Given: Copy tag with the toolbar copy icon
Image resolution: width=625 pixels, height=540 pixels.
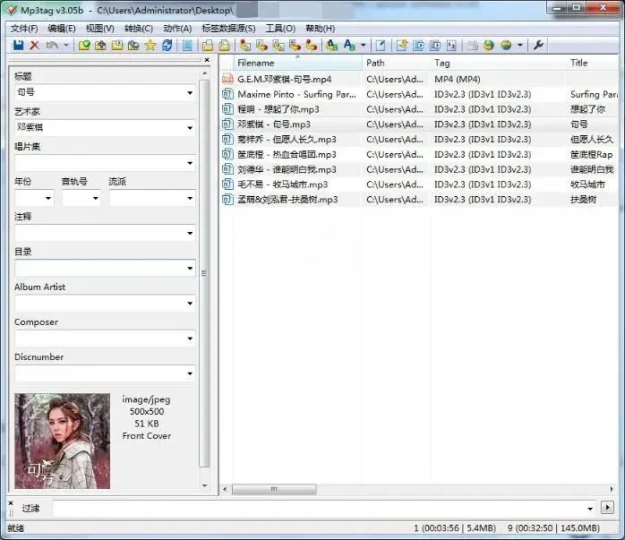Looking at the screenshot, I should (x=207, y=45).
